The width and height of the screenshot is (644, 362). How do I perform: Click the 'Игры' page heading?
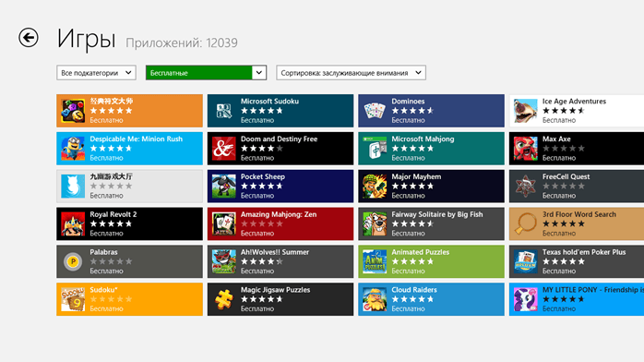[86, 39]
